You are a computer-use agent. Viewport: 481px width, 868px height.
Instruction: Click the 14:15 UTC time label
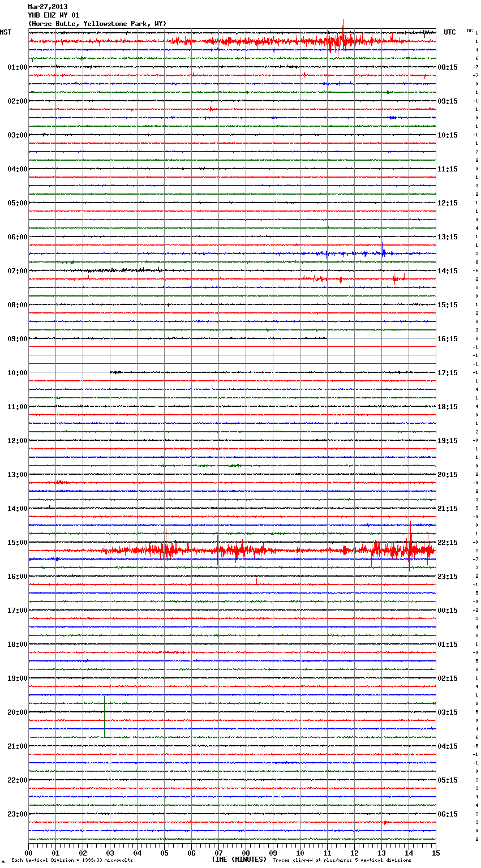(x=448, y=271)
